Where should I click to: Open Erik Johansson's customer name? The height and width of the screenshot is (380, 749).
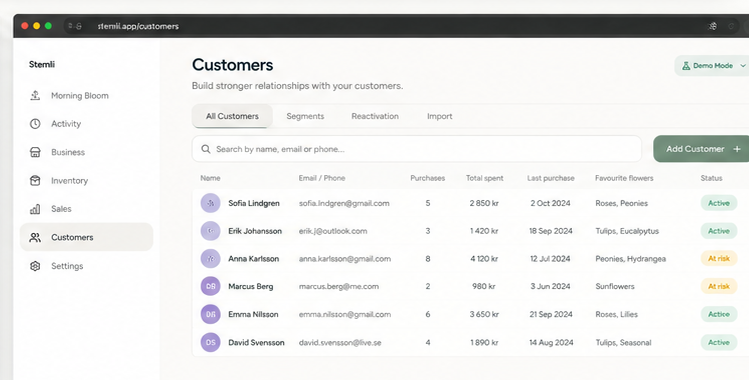[x=255, y=231]
